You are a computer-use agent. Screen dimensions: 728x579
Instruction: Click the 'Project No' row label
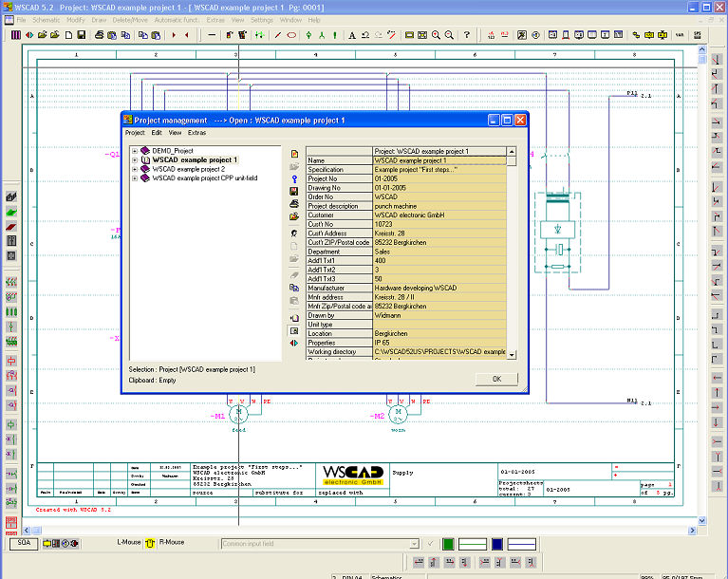[x=340, y=178]
